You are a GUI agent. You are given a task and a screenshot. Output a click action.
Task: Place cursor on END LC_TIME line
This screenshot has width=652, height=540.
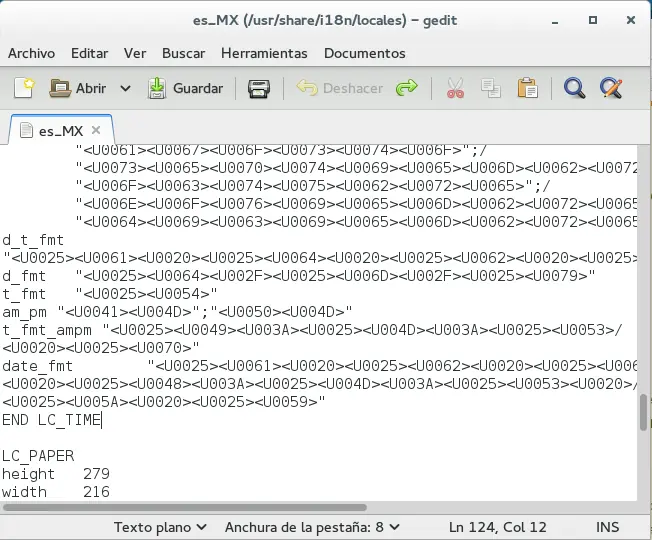(52, 420)
